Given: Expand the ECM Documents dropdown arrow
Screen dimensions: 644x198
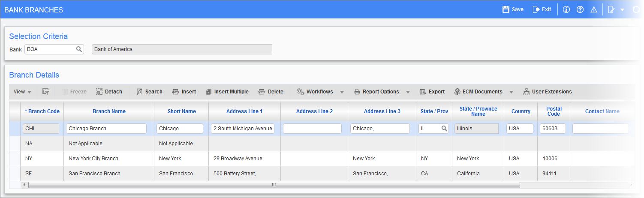Looking at the screenshot, I should tap(511, 92).
